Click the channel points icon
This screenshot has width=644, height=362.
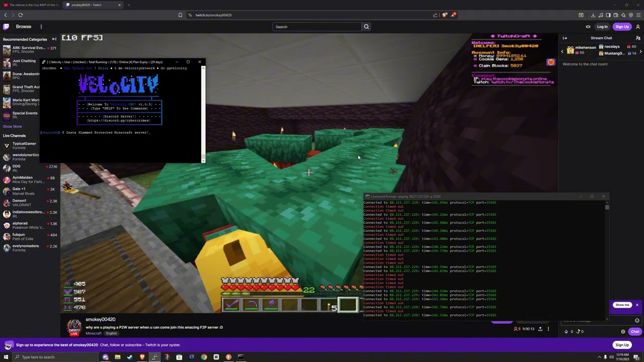coord(578,331)
